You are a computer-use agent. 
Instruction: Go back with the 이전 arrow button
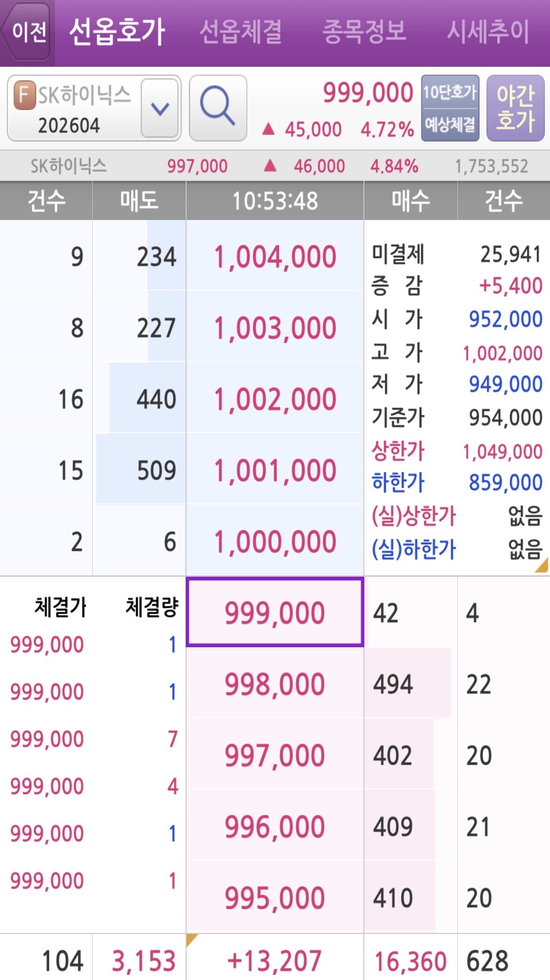point(27,32)
